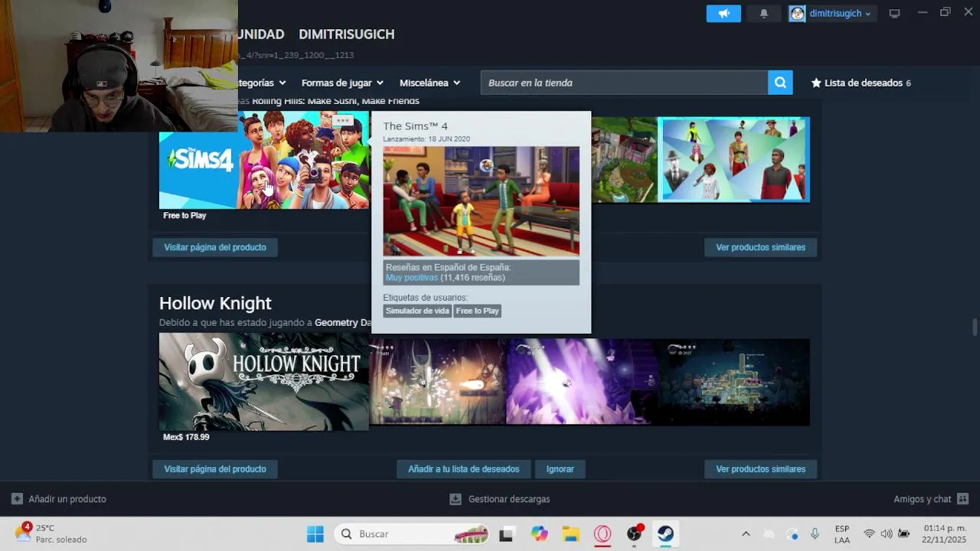The image size is (980, 551).
Task: Click the blue announcements megaphone icon
Action: coord(724,13)
